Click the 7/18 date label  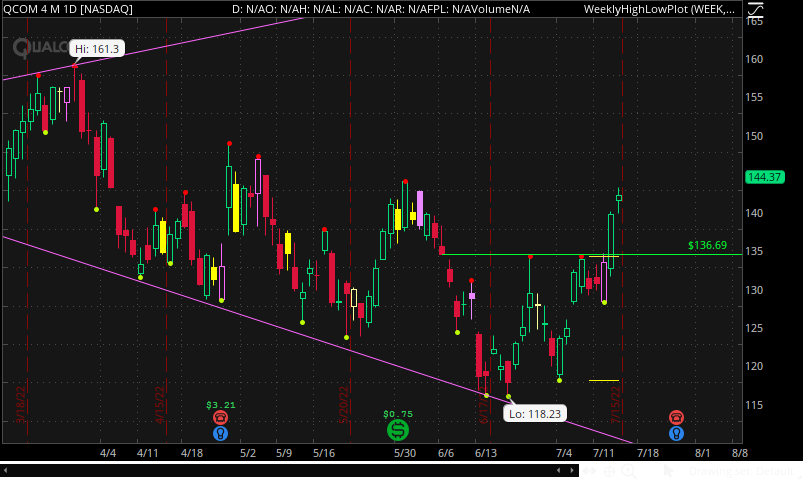pos(648,453)
